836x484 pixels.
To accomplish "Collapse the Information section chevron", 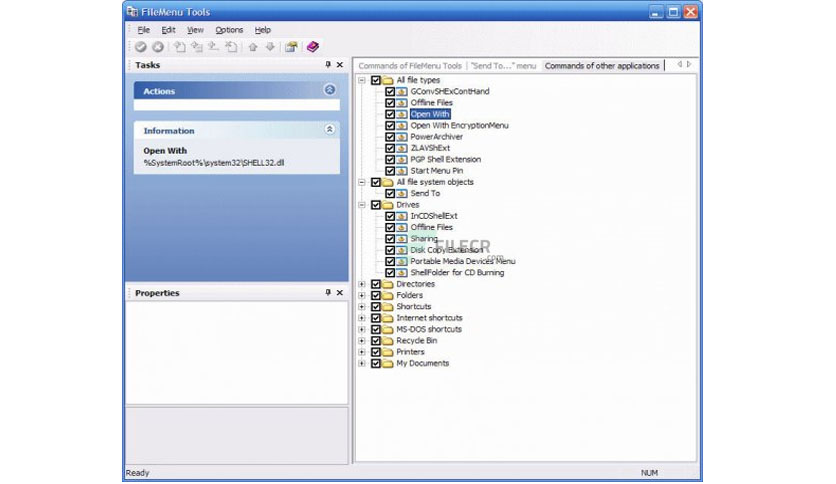I will point(329,130).
